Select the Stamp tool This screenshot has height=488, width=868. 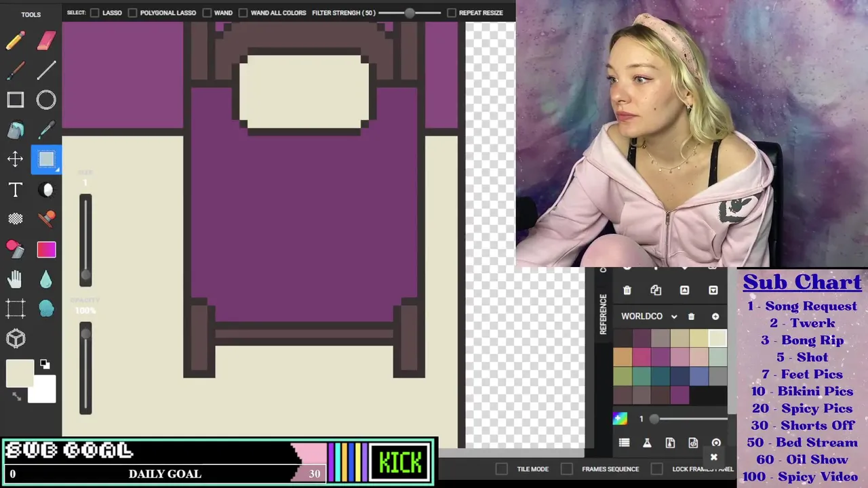point(46,218)
